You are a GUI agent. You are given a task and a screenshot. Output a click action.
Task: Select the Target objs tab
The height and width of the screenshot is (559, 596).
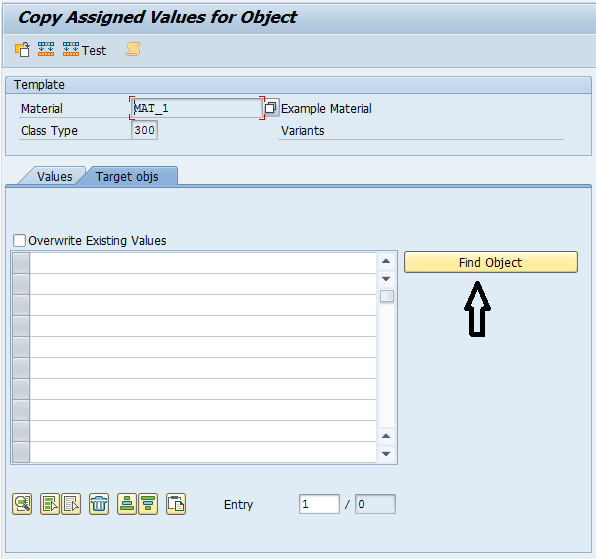click(x=127, y=176)
